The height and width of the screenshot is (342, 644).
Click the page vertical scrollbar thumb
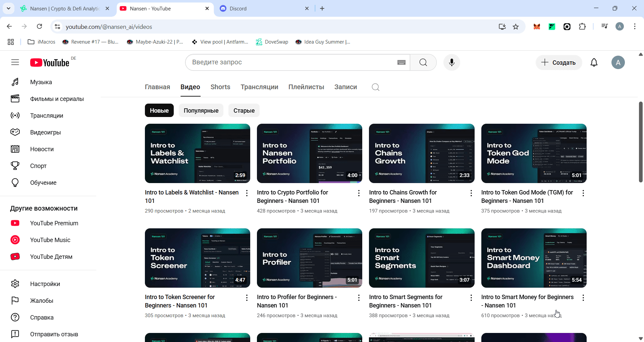tap(640, 142)
